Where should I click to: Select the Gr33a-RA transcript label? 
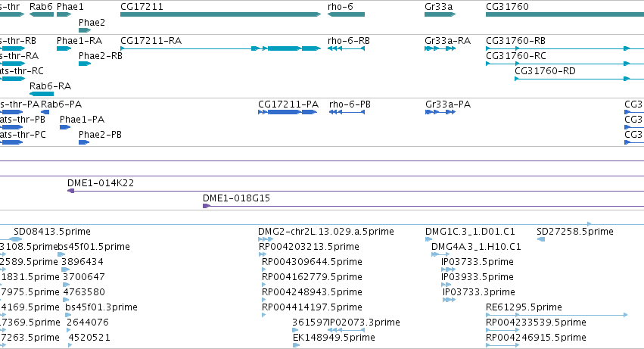448,41
